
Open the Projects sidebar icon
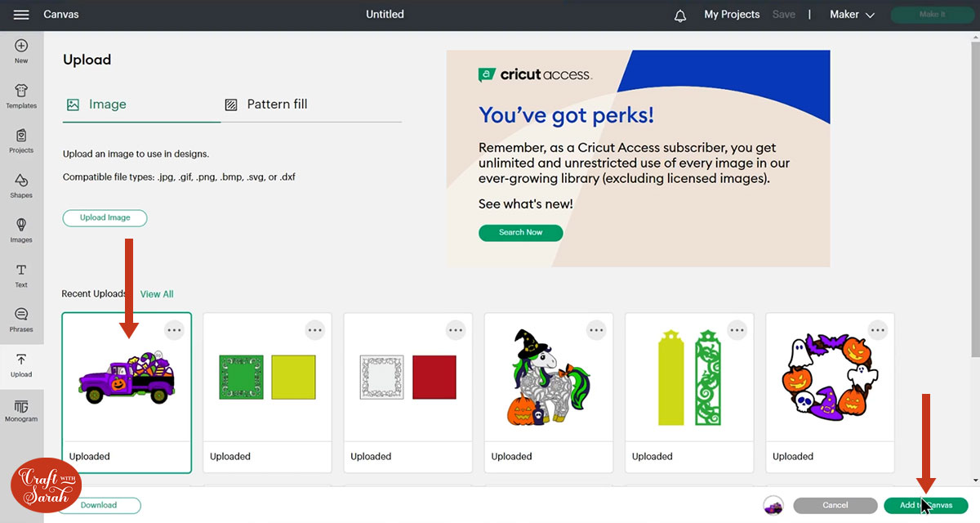pos(21,141)
